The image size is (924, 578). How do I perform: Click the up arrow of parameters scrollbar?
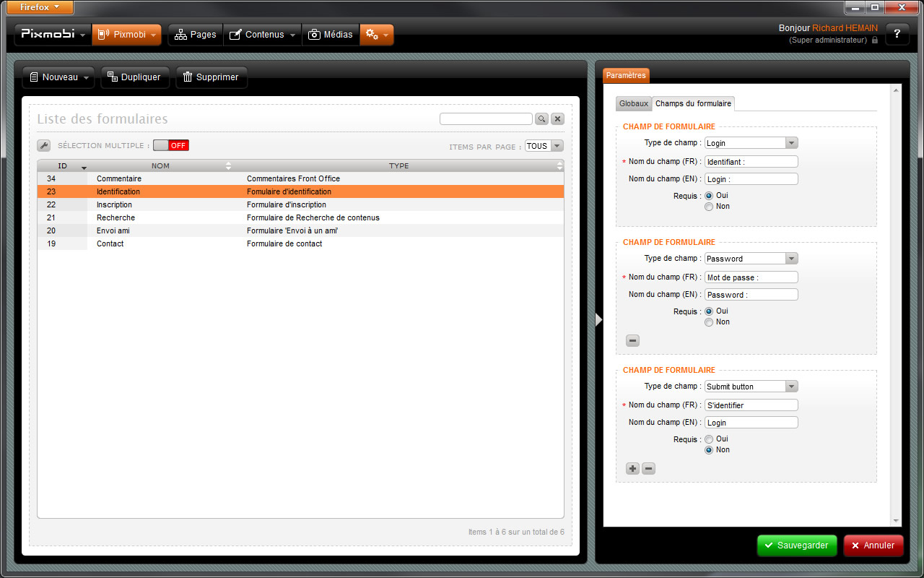pos(897,90)
